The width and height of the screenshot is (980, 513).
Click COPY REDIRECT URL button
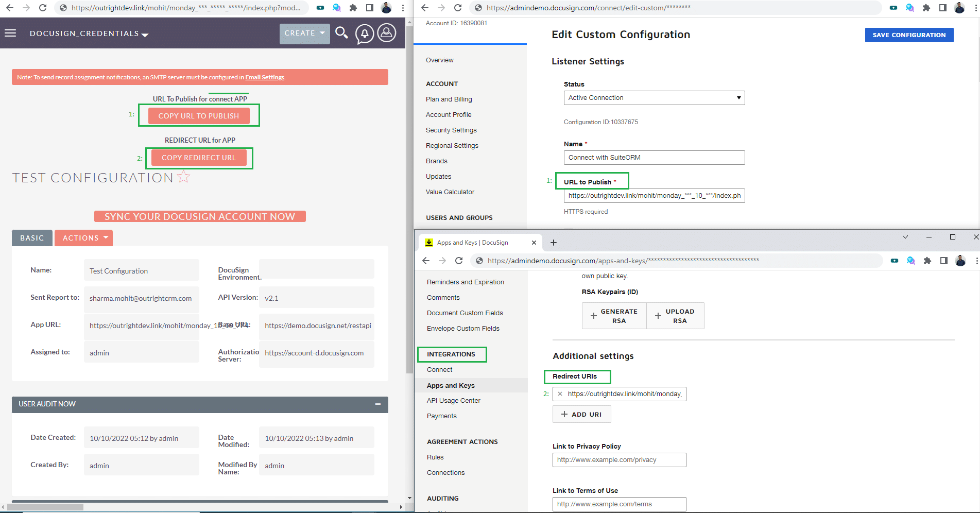click(x=199, y=158)
